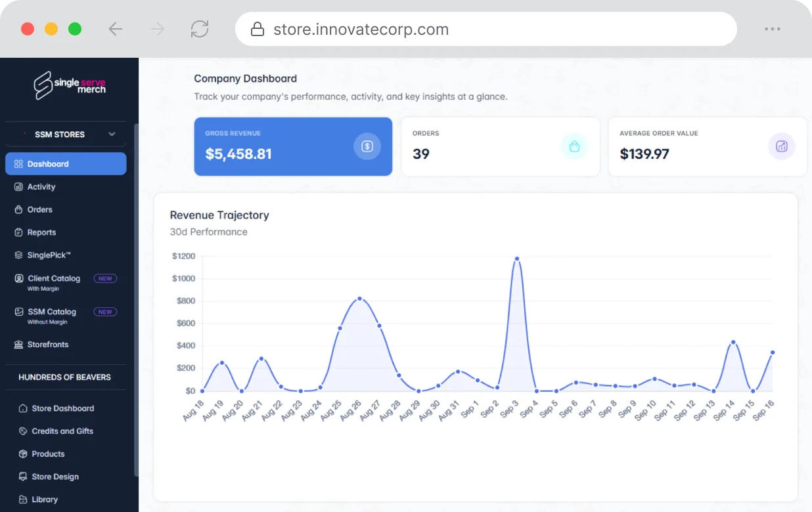Click the shopping bag icon on Orders card
The width and height of the screenshot is (812, 512).
point(574,146)
